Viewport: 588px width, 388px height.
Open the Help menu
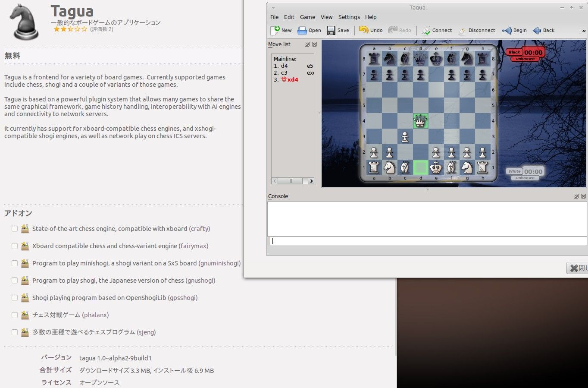coord(371,17)
